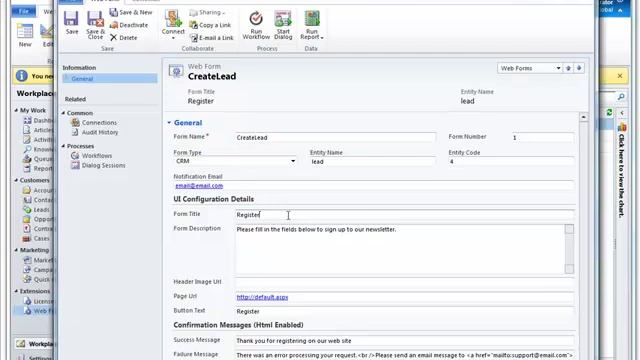Image resolution: width=640 pixels, height=360 pixels.
Task: Open the http://default.aspx link
Action: click(262, 297)
